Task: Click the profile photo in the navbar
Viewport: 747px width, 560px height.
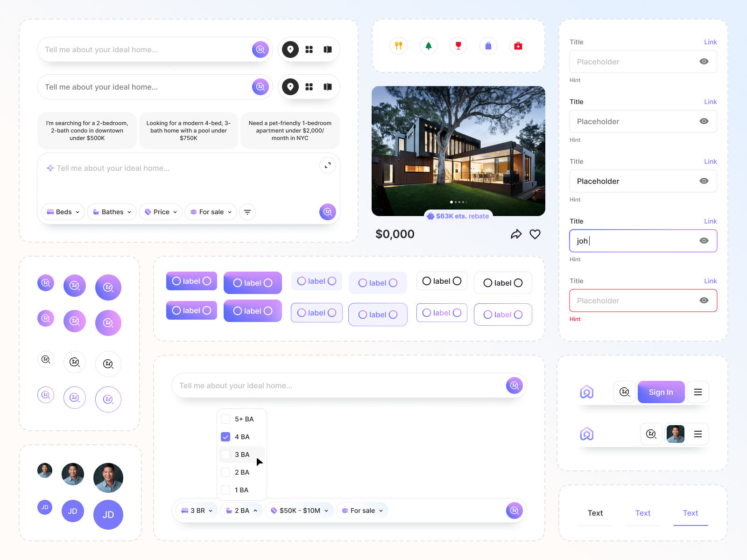Action: pos(676,434)
